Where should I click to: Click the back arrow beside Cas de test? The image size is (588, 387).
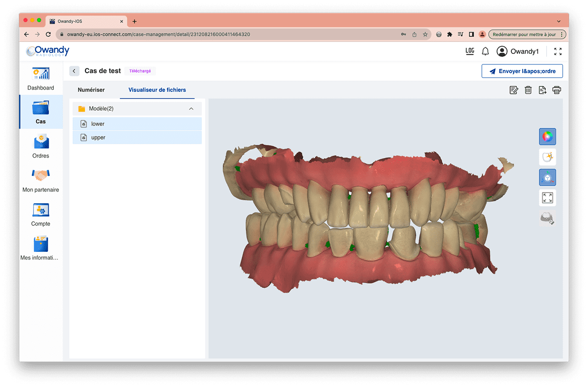pyautogui.click(x=74, y=71)
